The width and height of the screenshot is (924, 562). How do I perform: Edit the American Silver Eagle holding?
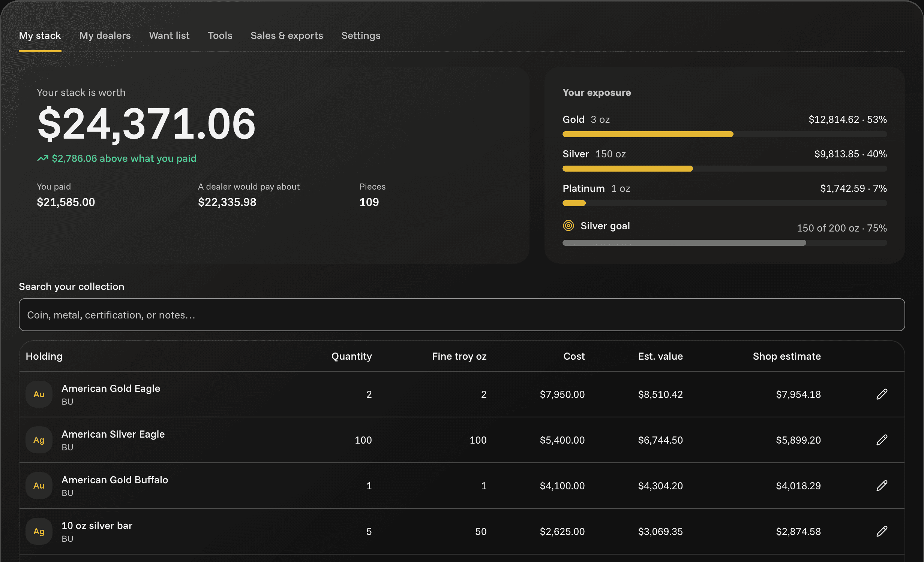pyautogui.click(x=882, y=440)
